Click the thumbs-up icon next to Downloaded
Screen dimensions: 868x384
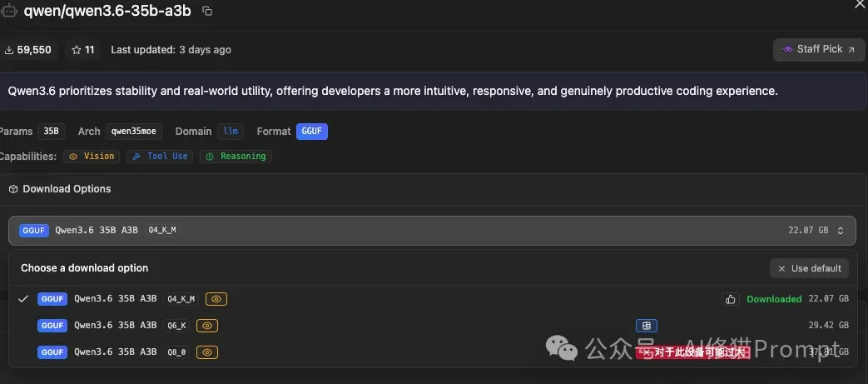coord(731,299)
